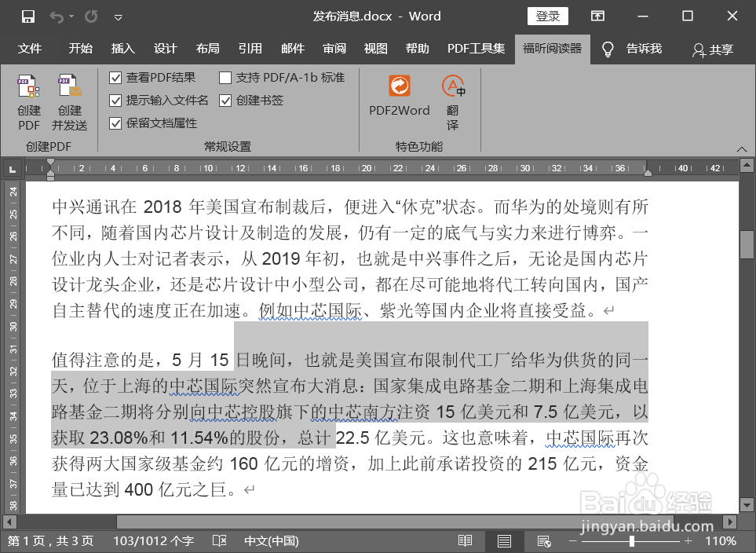The height and width of the screenshot is (553, 756).
Task: Open the PDF工具集 tab
Action: pos(476,49)
